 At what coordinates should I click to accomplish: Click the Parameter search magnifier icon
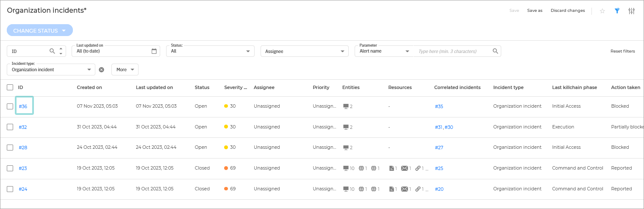coord(495,51)
